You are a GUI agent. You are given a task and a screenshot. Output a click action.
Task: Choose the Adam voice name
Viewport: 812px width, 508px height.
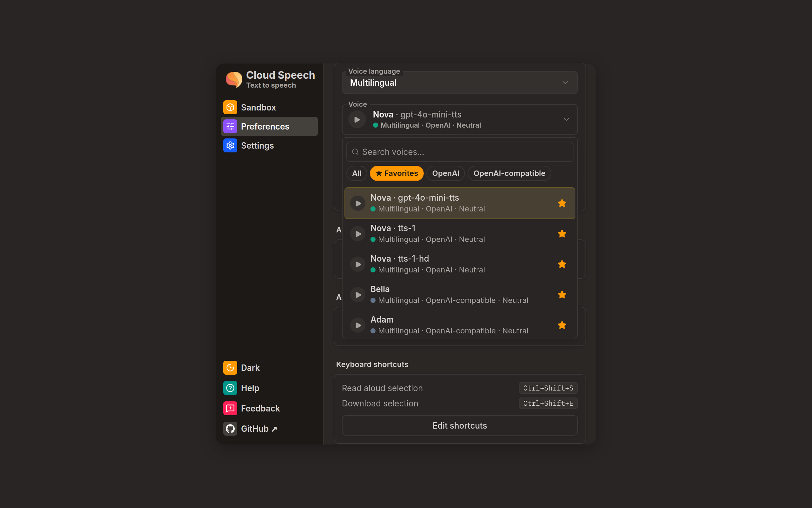click(x=382, y=319)
